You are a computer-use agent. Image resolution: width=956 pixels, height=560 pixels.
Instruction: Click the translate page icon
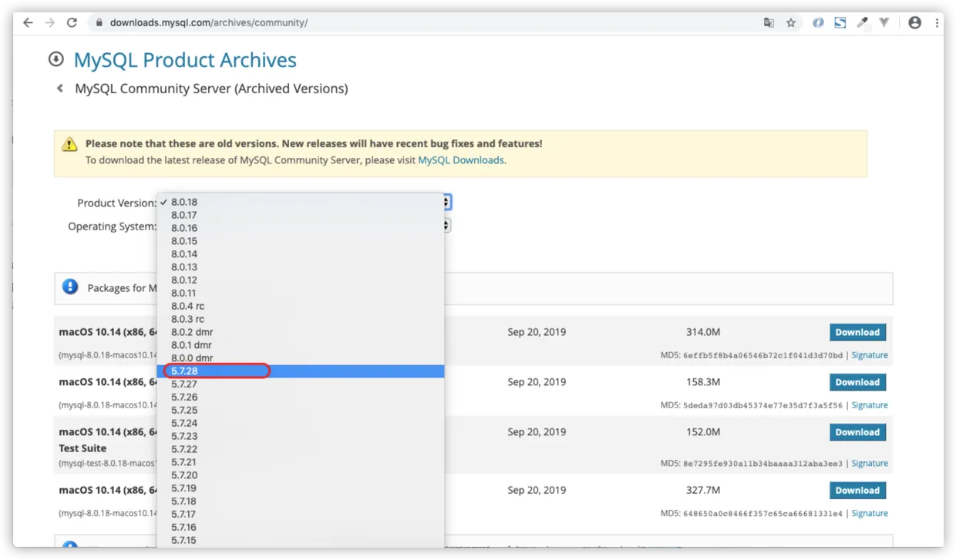point(769,23)
